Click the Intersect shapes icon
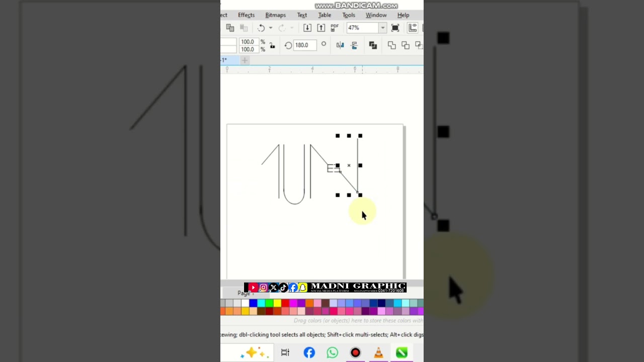This screenshot has width=644, height=362. click(x=419, y=45)
